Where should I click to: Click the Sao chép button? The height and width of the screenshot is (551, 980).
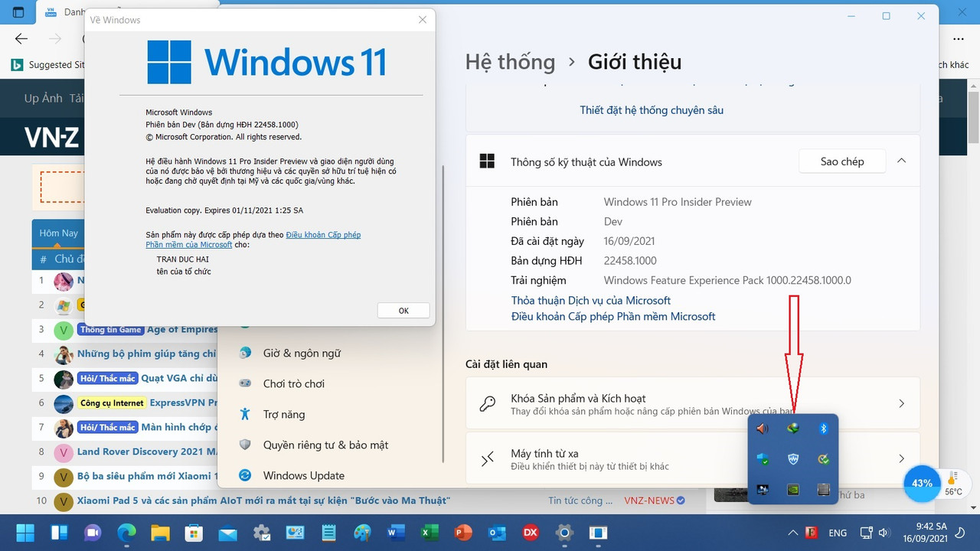click(842, 161)
